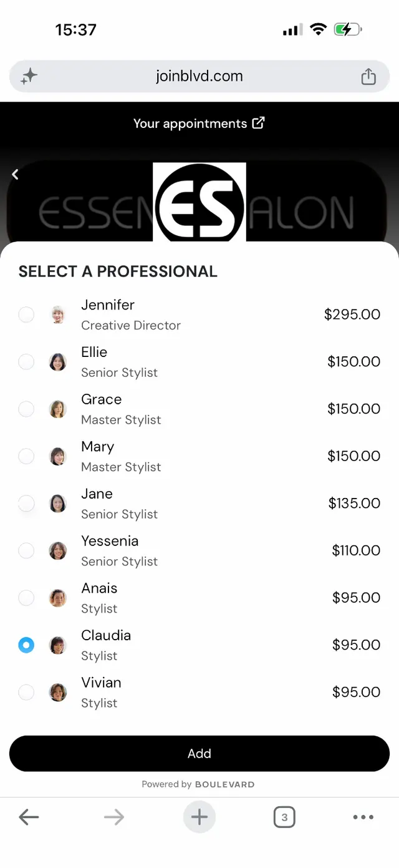Tap the share icon in address bar
The image size is (399, 868).
[368, 77]
